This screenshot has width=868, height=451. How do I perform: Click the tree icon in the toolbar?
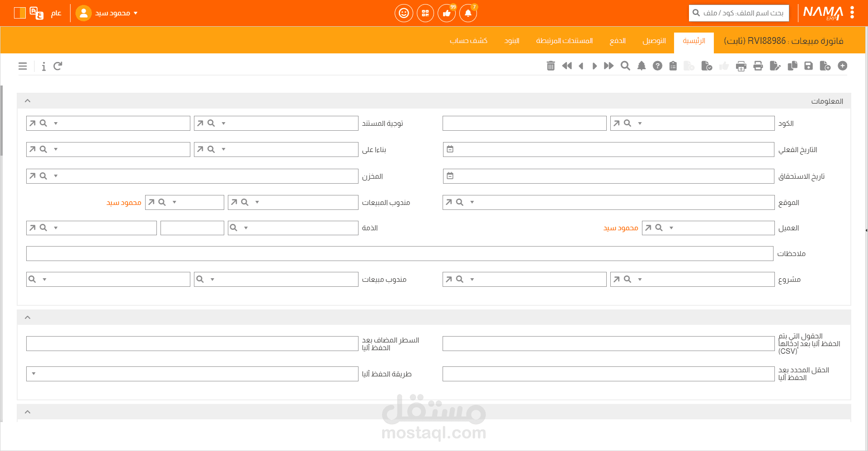point(642,66)
